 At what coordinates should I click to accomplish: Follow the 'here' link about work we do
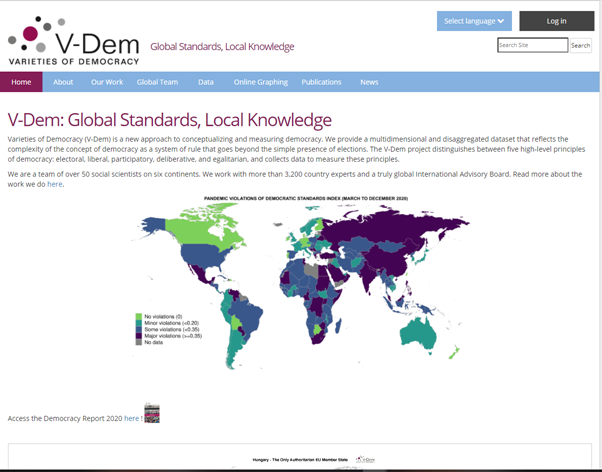click(x=55, y=184)
